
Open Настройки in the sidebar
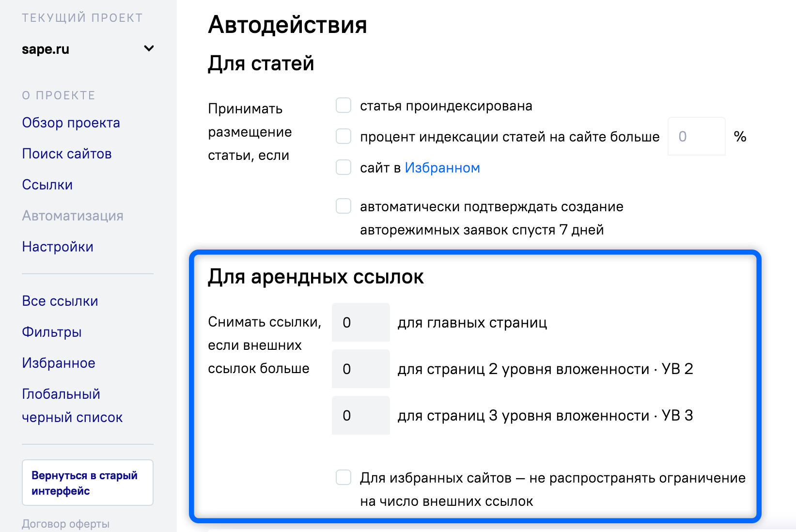click(x=58, y=247)
